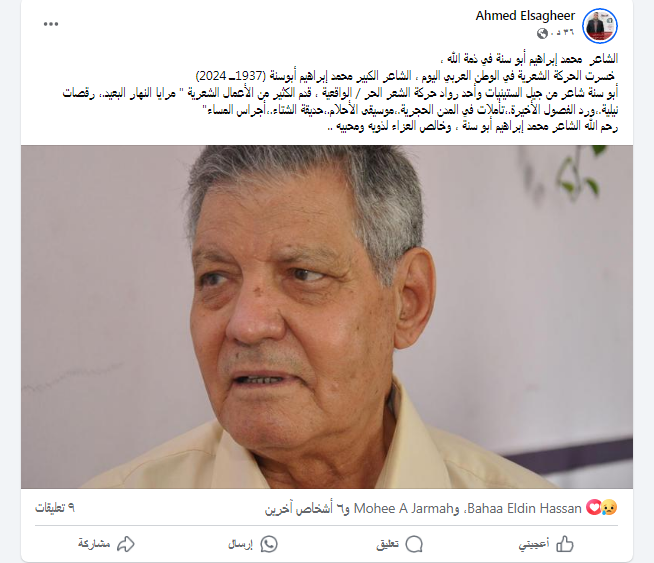Show the other people who reacted
654x563 pixels.
click(x=306, y=509)
